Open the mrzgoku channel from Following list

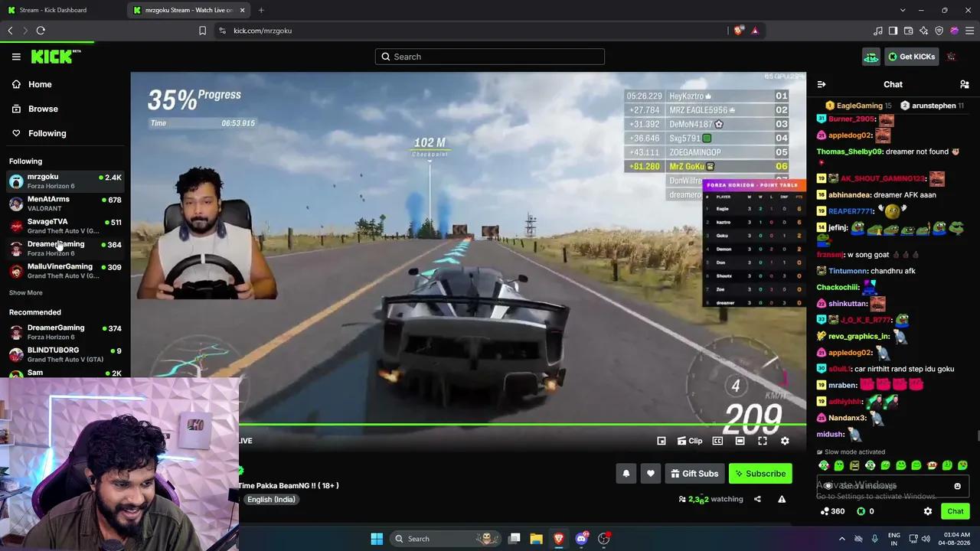coord(65,181)
